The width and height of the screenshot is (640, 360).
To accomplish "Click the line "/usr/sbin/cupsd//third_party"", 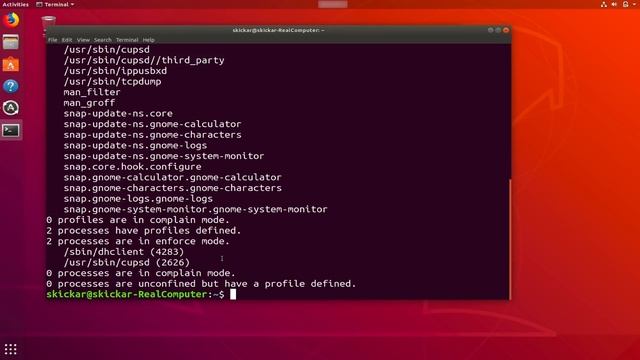I will point(144,60).
